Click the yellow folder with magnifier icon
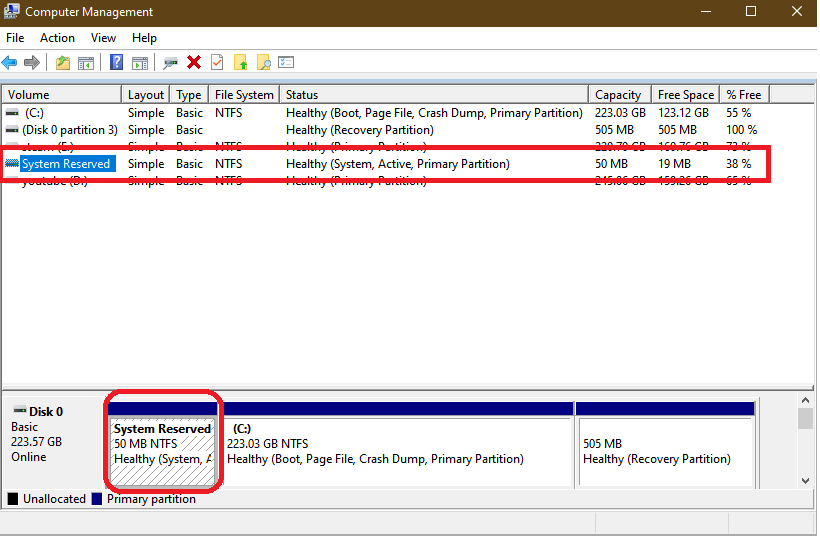 pyautogui.click(x=264, y=63)
